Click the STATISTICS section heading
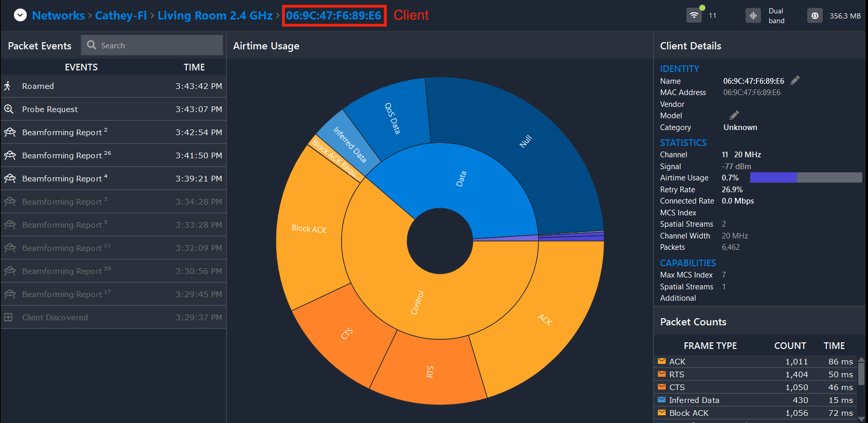 click(683, 142)
